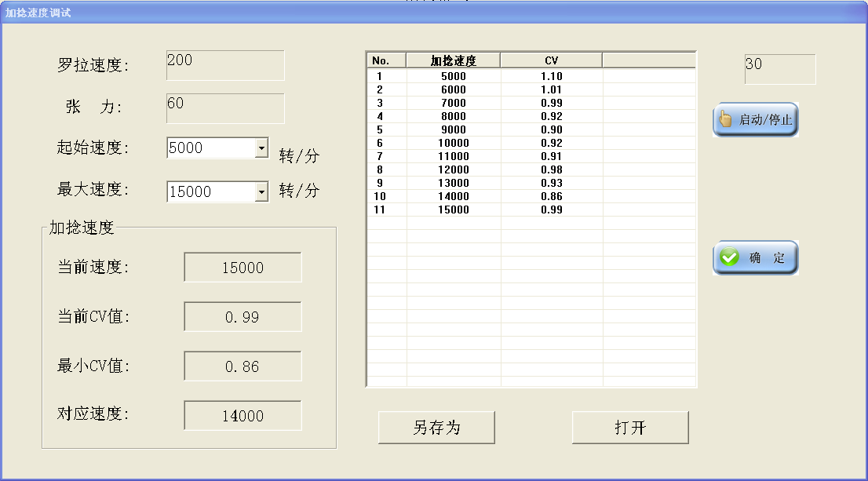
Task: Select the 罗拉速度 input field showing 200
Action: coord(225,65)
